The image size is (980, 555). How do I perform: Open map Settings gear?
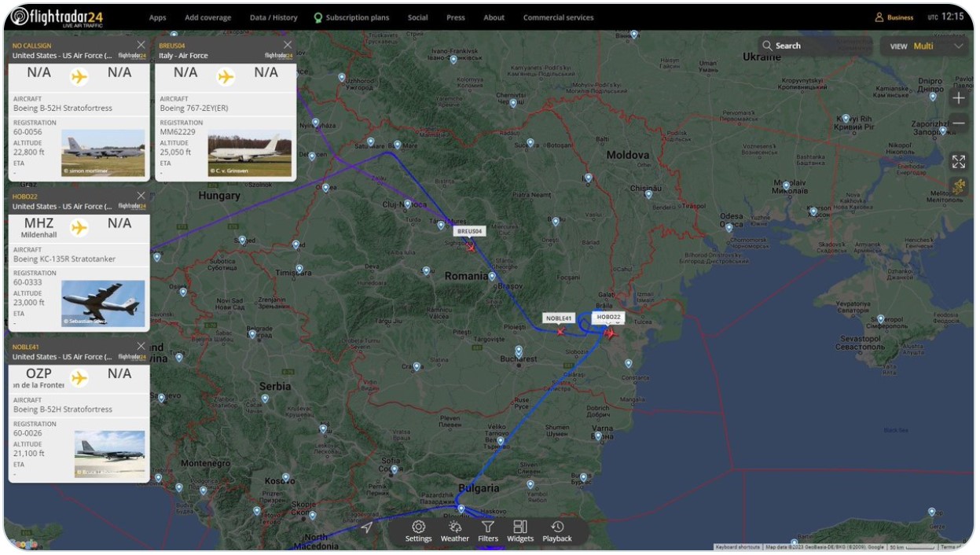pyautogui.click(x=418, y=531)
